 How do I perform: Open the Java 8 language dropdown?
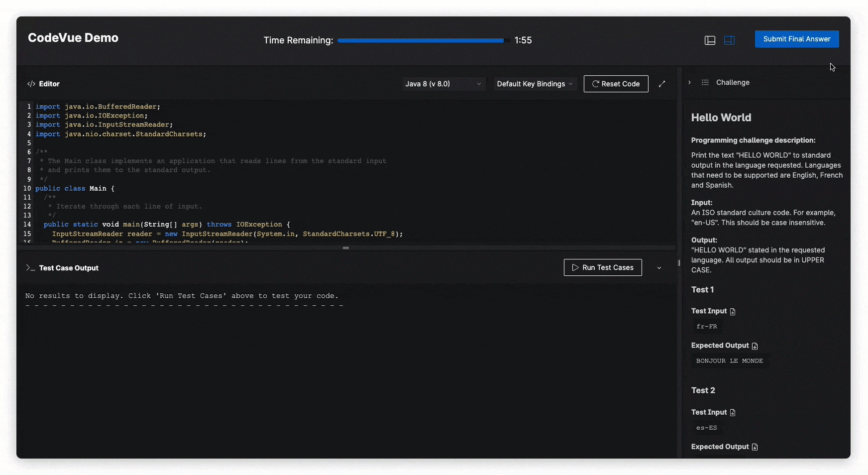443,84
